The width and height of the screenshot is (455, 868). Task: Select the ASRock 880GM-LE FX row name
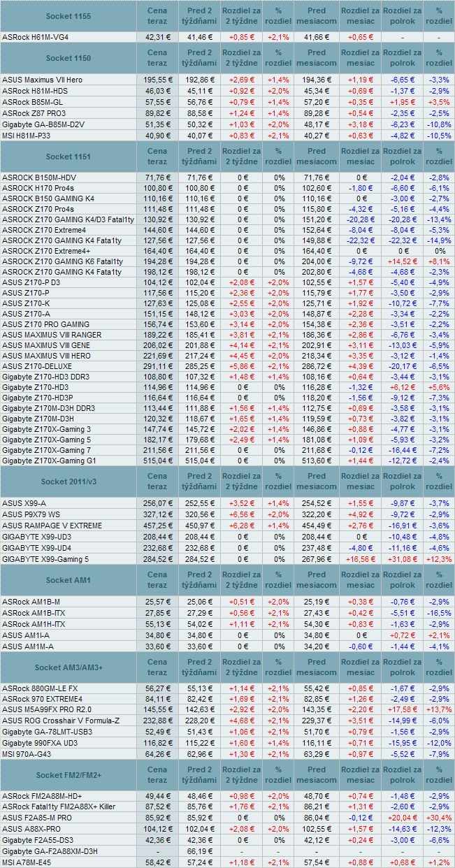(x=39, y=688)
